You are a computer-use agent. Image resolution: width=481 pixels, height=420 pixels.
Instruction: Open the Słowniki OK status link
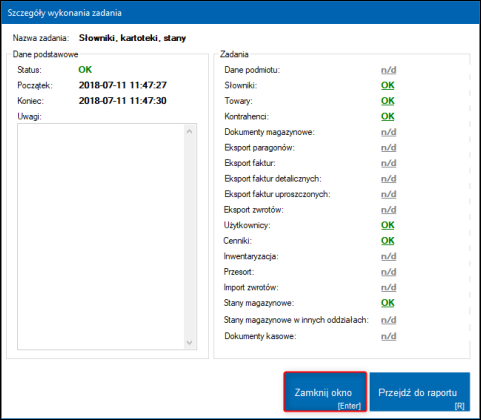pos(388,85)
